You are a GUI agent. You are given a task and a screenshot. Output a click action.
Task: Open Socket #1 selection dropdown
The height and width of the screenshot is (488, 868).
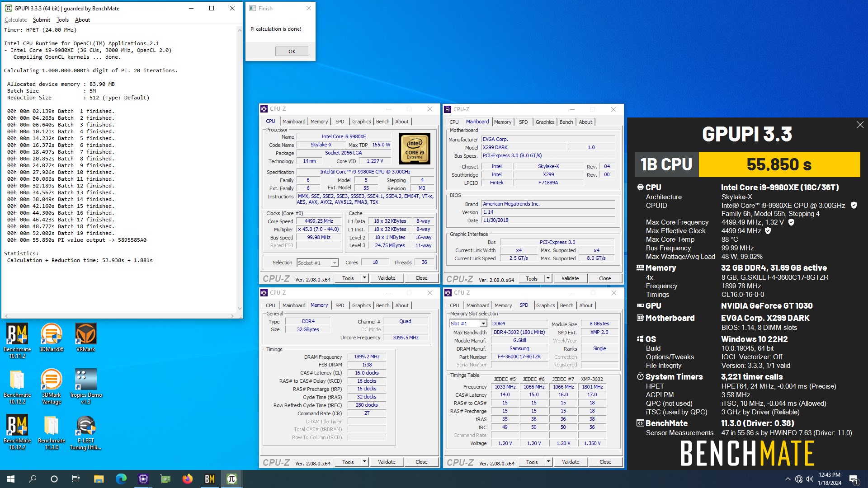pyautogui.click(x=317, y=263)
